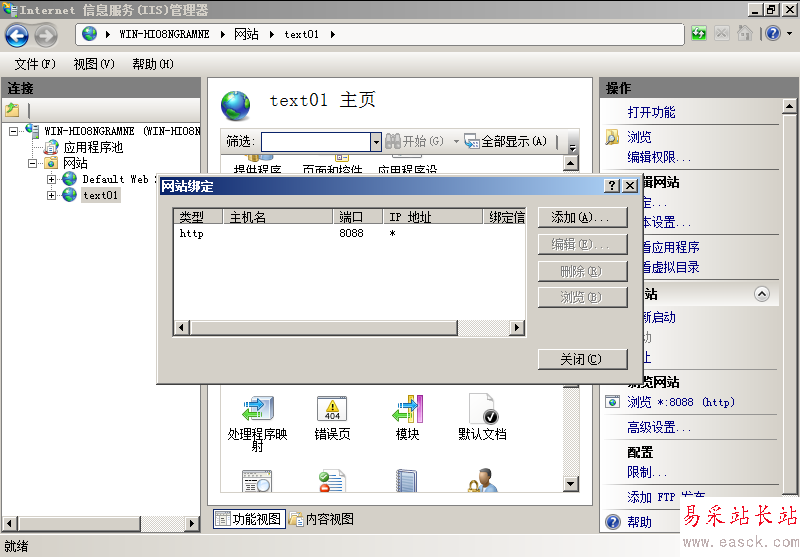The height and width of the screenshot is (557, 800).
Task: Click the IP Address (IP 地址) column header
Action: [x=433, y=217]
